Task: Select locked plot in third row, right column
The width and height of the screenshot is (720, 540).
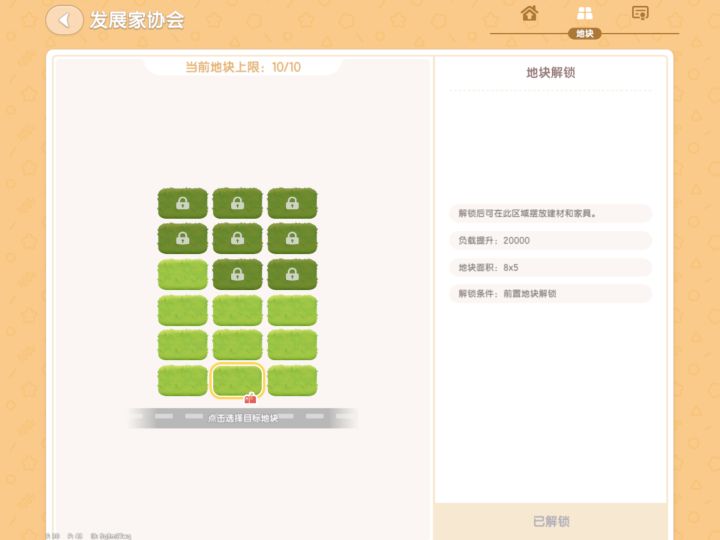Action: (292, 274)
